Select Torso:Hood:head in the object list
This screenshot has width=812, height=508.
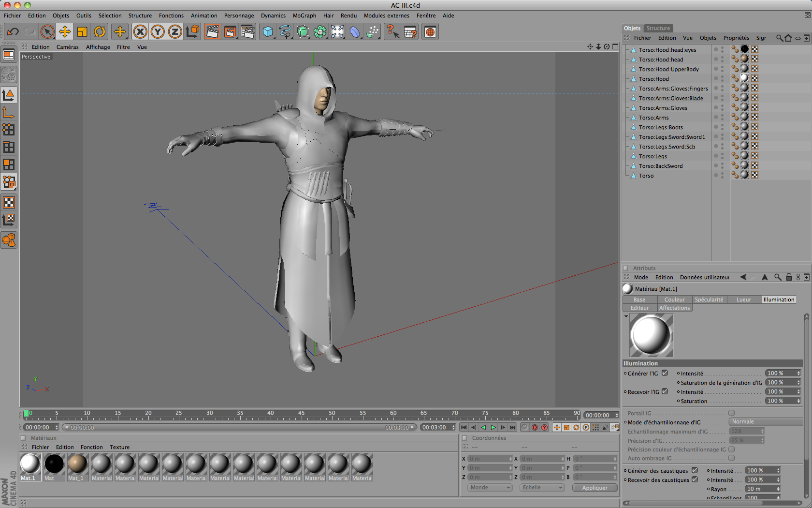pos(661,60)
